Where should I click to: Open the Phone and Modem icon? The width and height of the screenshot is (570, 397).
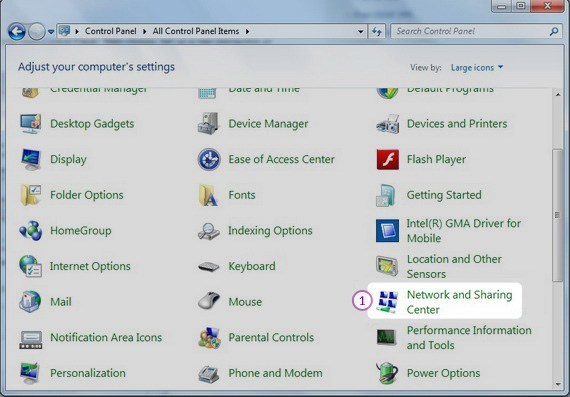(x=209, y=374)
